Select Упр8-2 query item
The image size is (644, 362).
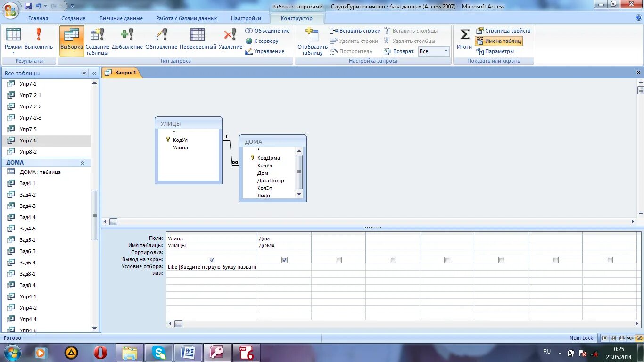(x=46, y=152)
